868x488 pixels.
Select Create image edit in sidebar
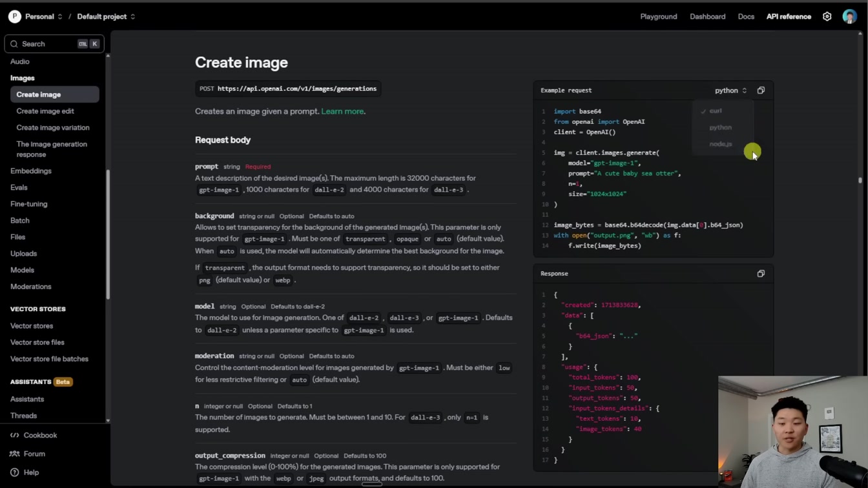(x=45, y=111)
